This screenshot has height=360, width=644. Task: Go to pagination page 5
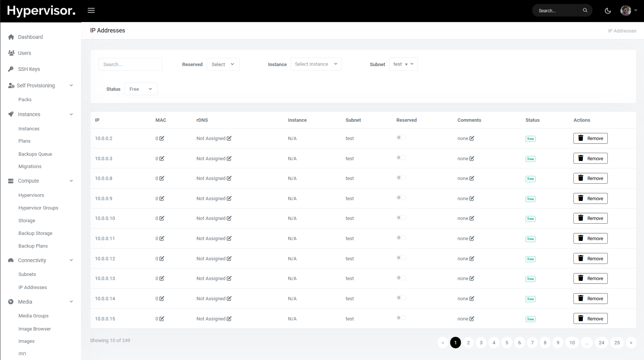[x=507, y=343]
